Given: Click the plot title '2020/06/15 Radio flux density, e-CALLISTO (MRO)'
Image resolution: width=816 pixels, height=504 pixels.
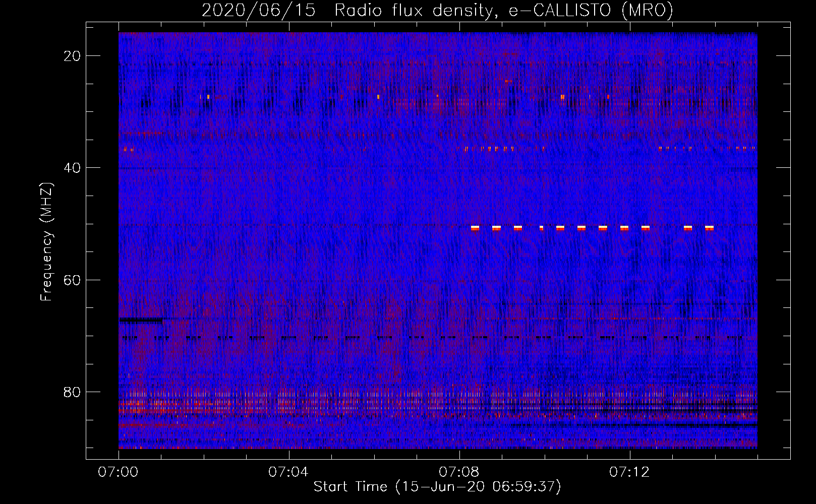Looking at the screenshot, I should coord(437,10).
